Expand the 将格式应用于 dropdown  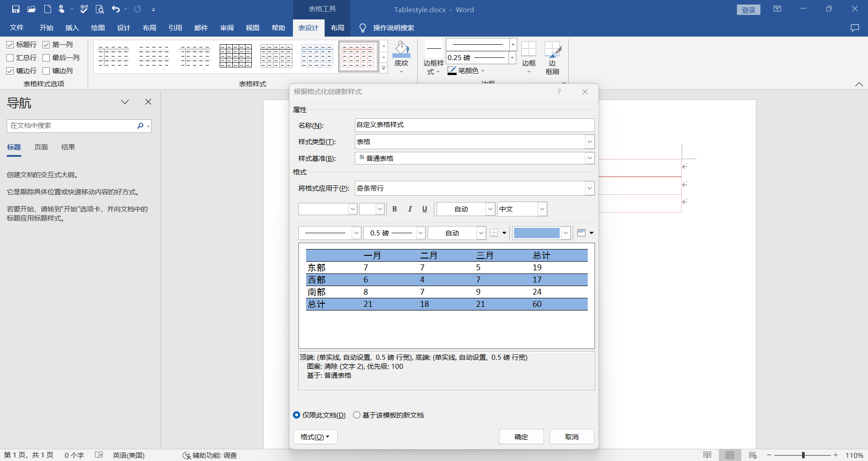589,188
